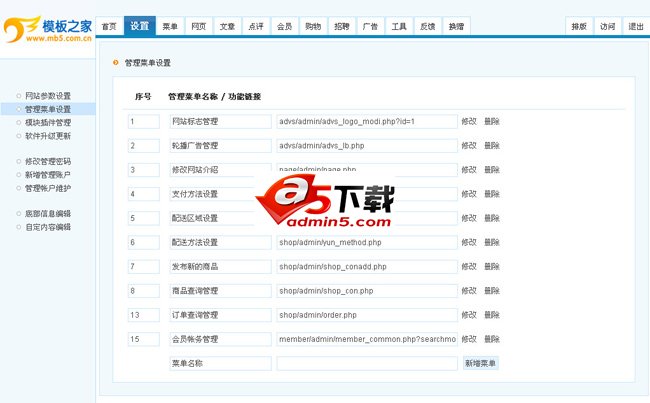The width and height of the screenshot is (650, 403).
Task: Open the 首页 tab
Action: pyautogui.click(x=109, y=27)
